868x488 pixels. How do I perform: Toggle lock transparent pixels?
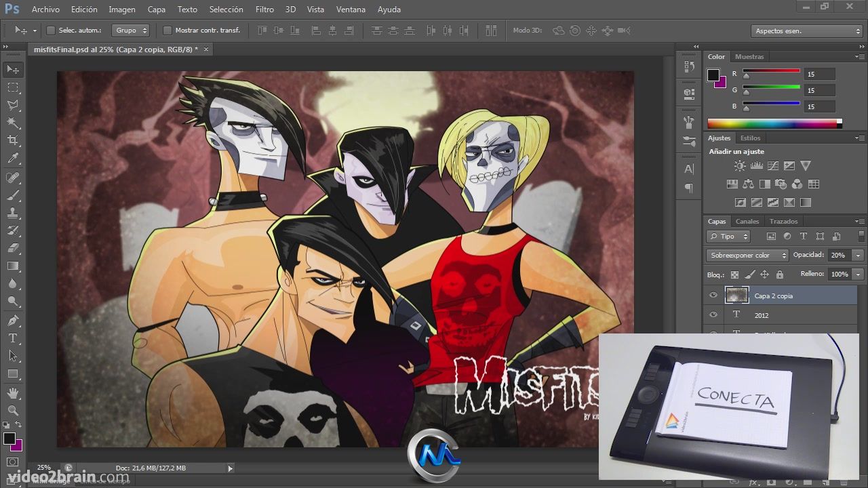734,274
